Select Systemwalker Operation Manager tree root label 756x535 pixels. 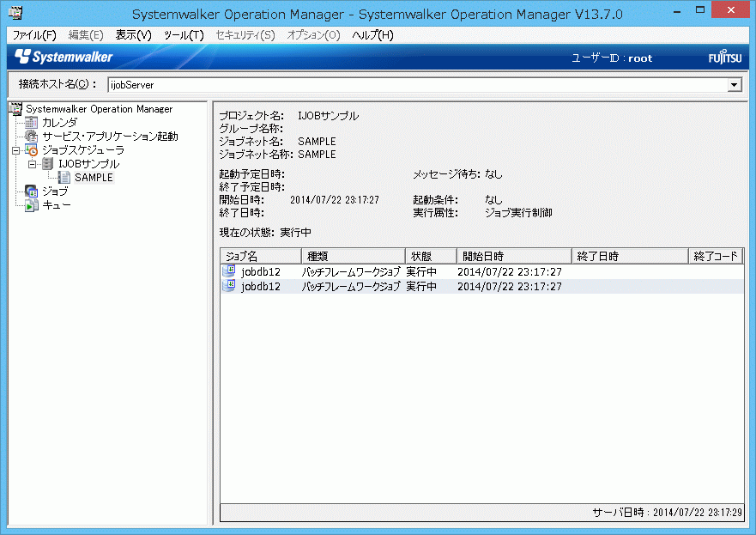(x=99, y=109)
